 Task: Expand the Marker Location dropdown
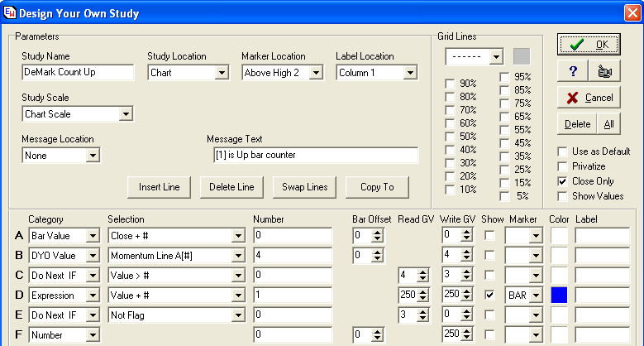pyautogui.click(x=315, y=73)
